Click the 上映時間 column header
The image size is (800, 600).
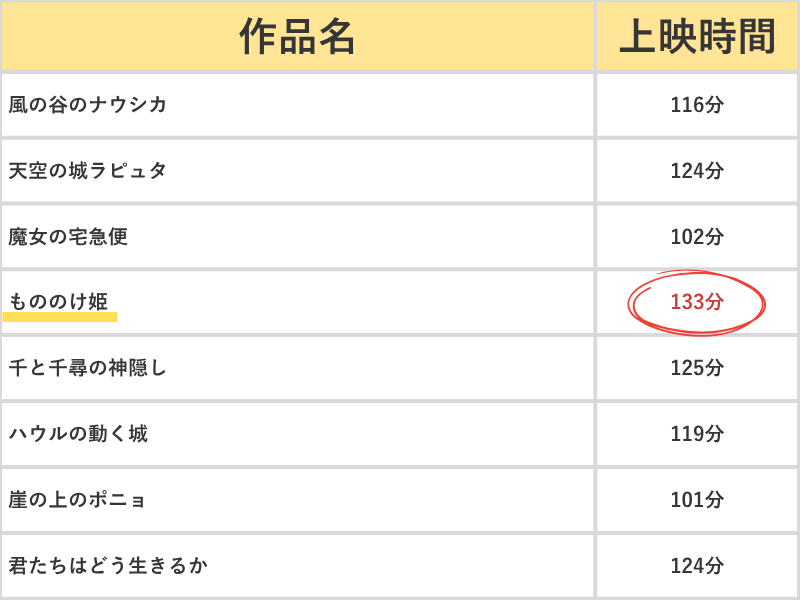tap(697, 36)
